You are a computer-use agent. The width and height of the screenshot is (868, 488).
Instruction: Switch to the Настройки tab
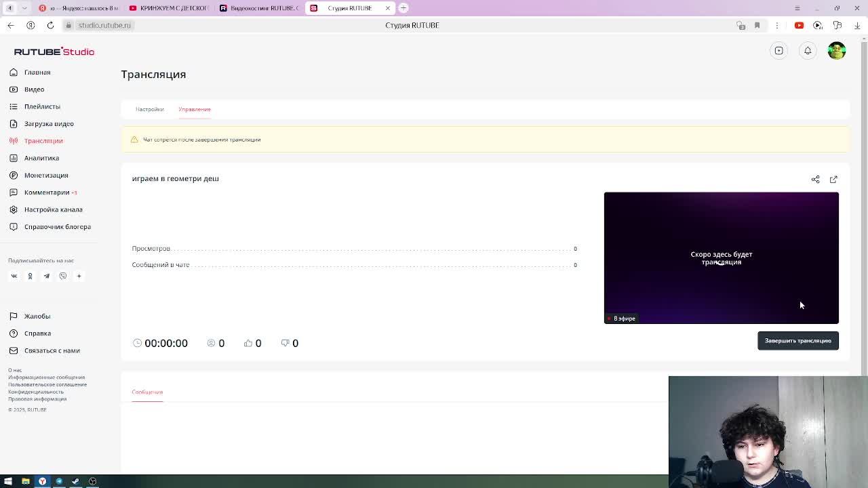pos(150,109)
